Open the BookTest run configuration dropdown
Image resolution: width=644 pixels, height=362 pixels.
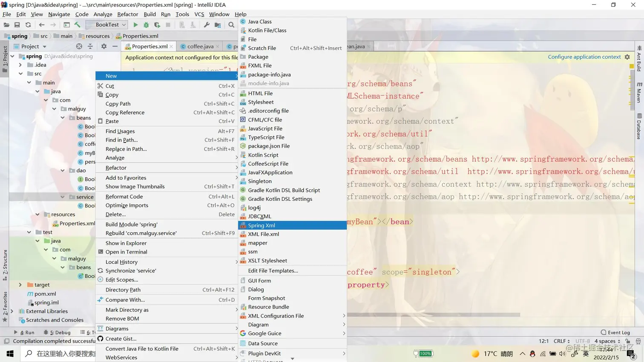(106, 25)
